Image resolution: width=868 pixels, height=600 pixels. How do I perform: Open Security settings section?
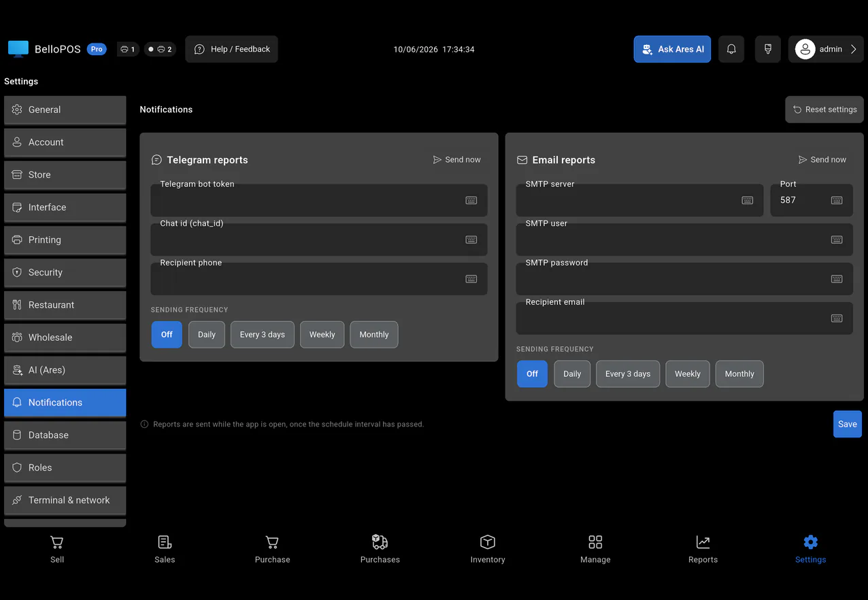tap(65, 272)
